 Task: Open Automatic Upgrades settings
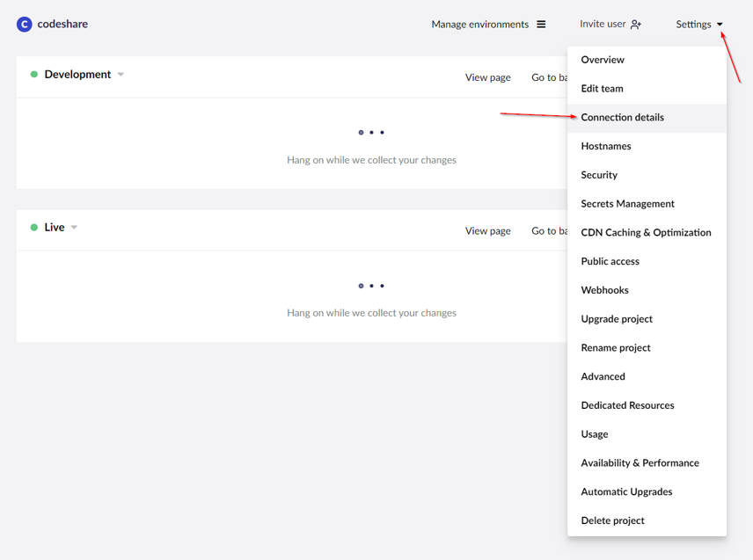point(626,491)
